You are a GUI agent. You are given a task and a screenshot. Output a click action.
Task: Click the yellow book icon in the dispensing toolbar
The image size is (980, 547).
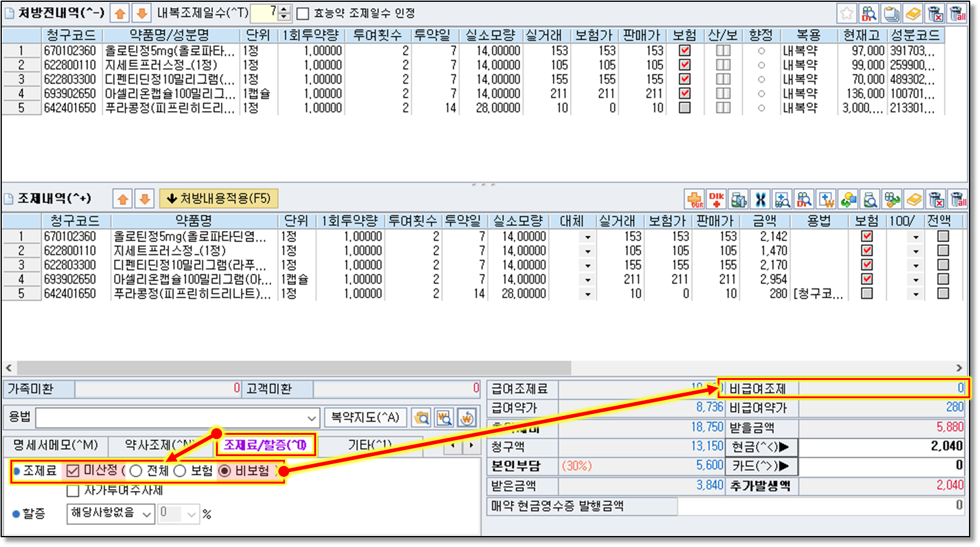[913, 199]
